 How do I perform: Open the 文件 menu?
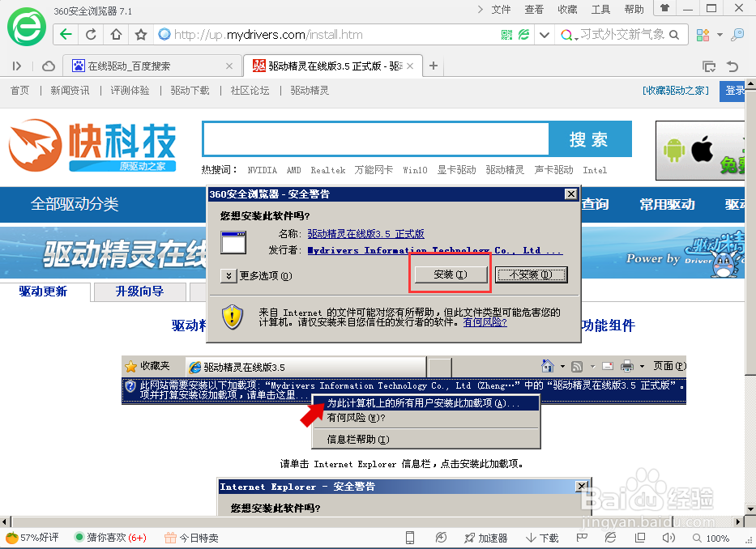tap(501, 9)
